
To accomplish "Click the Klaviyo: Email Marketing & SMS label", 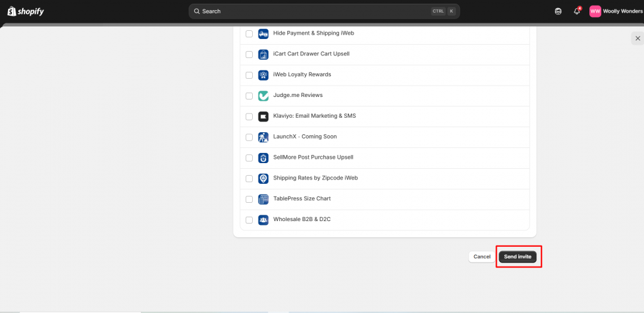I will [314, 116].
